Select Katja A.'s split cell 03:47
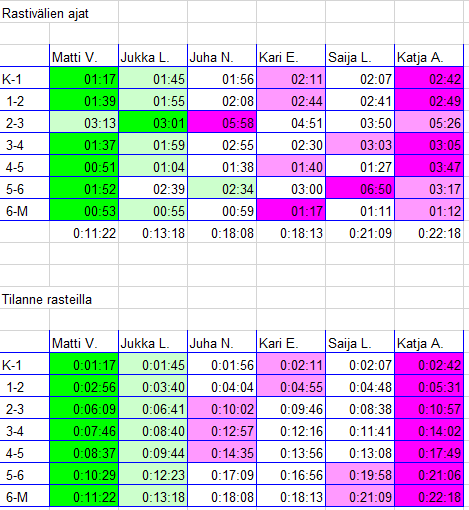The image size is (469, 510). tap(429, 167)
